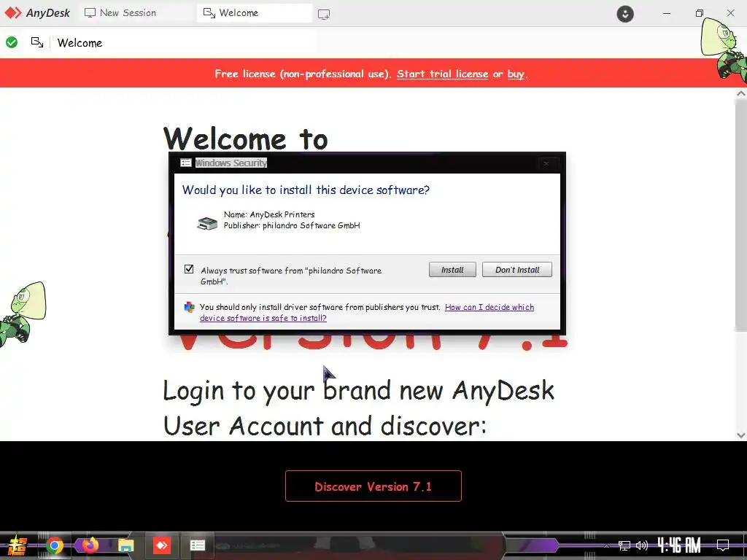Click the session icon beside Welcome address
Screen dimensions: 747x560
(x=37, y=42)
